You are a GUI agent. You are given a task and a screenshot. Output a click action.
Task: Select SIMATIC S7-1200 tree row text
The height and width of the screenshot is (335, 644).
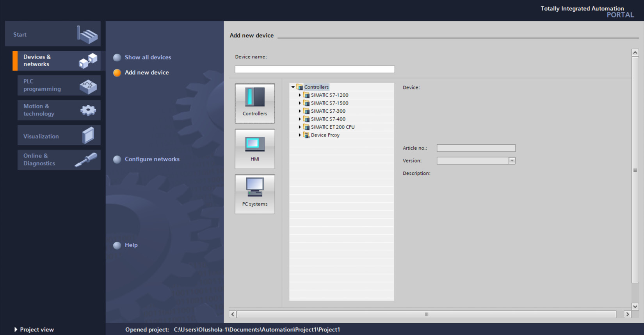point(329,95)
